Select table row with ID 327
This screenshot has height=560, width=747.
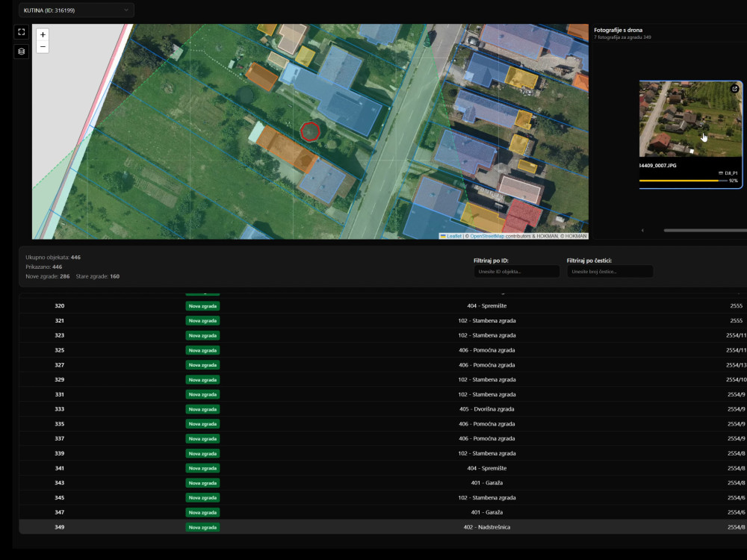pos(383,365)
